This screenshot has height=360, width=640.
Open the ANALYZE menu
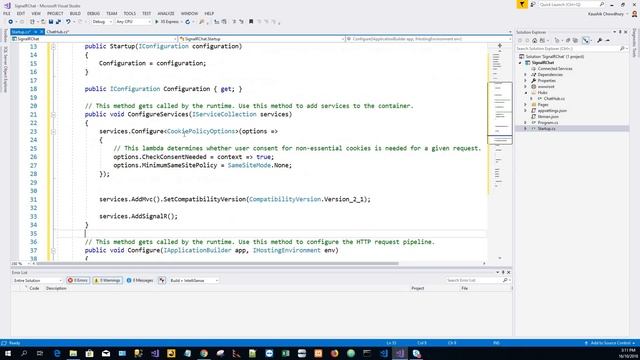coord(166,13)
